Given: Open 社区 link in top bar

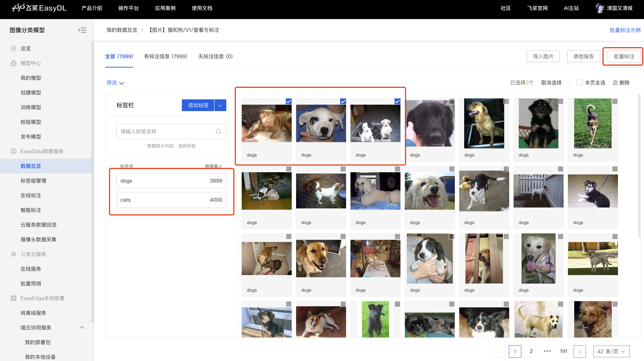Looking at the screenshot, I should click(506, 8).
